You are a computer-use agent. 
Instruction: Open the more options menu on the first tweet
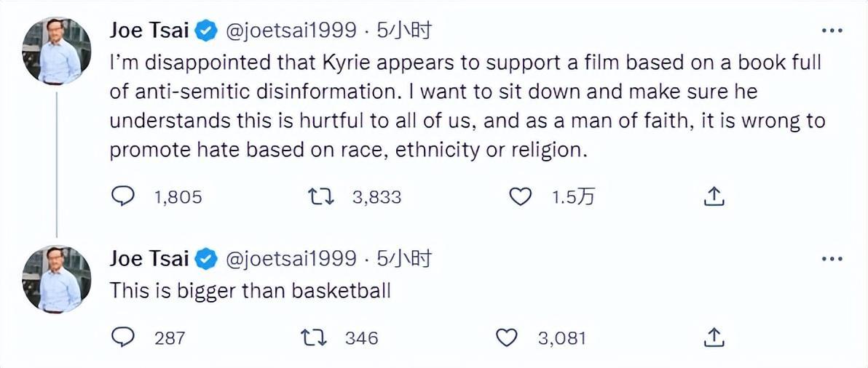(832, 31)
